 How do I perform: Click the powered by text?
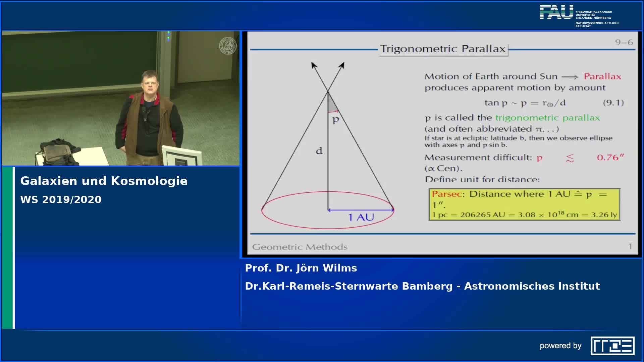(x=560, y=346)
